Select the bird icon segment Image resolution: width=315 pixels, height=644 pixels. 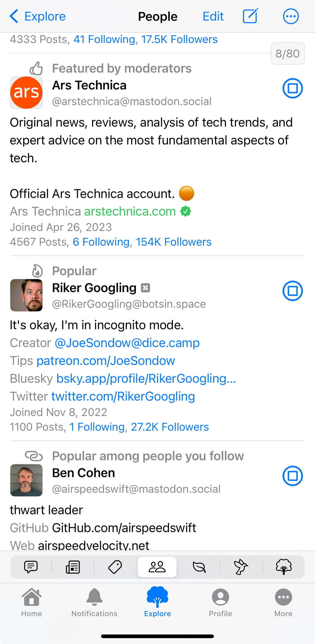tap(241, 567)
